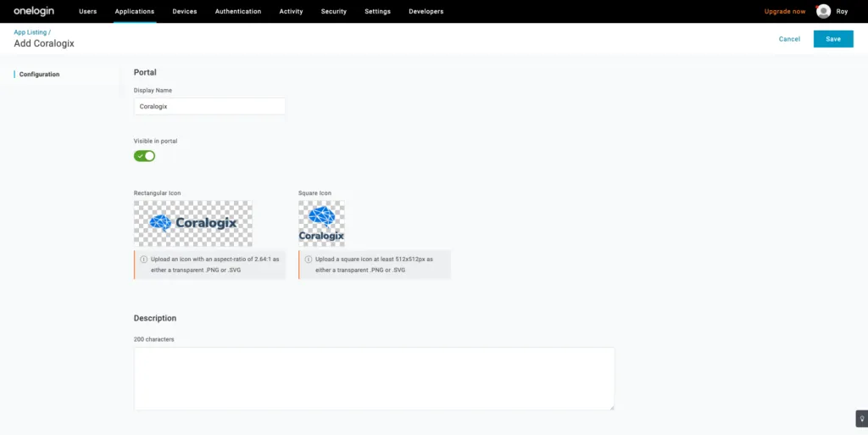Go back to App Listing breadcrumb
This screenshot has width=868, height=435.
(x=31, y=32)
